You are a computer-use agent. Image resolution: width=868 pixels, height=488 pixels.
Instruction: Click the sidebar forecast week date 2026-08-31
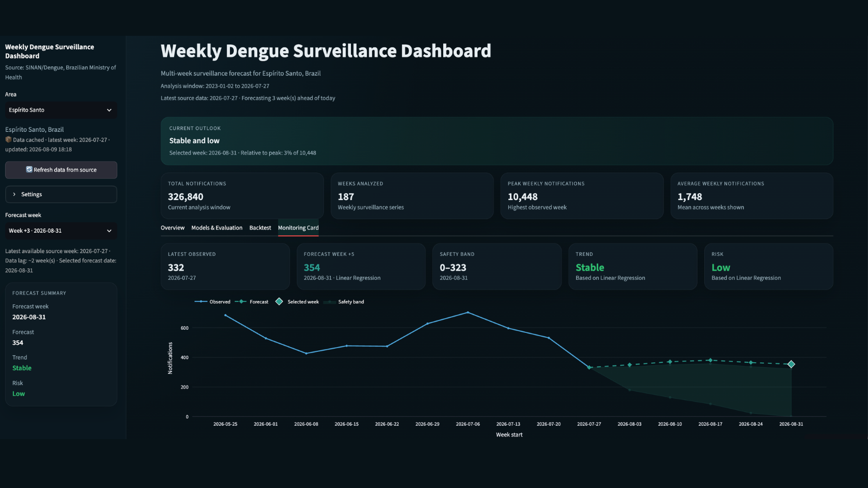coord(29,317)
